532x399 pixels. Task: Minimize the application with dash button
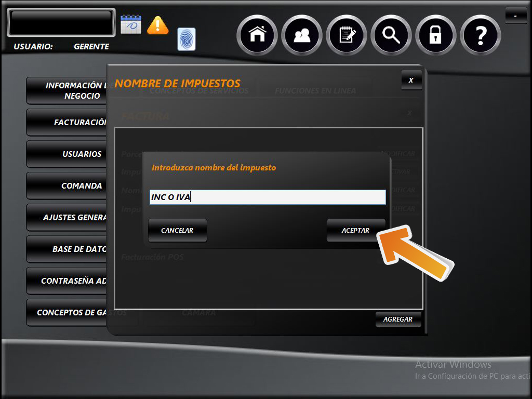515,16
